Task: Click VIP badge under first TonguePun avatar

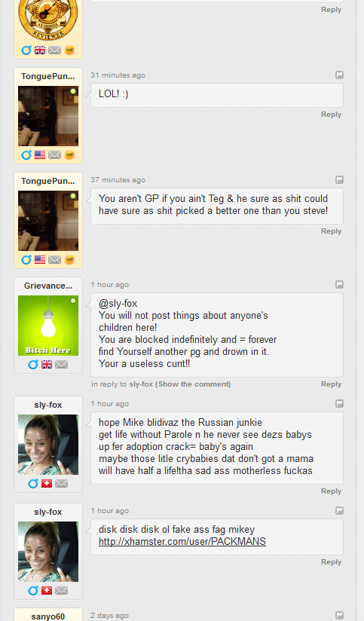Action: (69, 154)
